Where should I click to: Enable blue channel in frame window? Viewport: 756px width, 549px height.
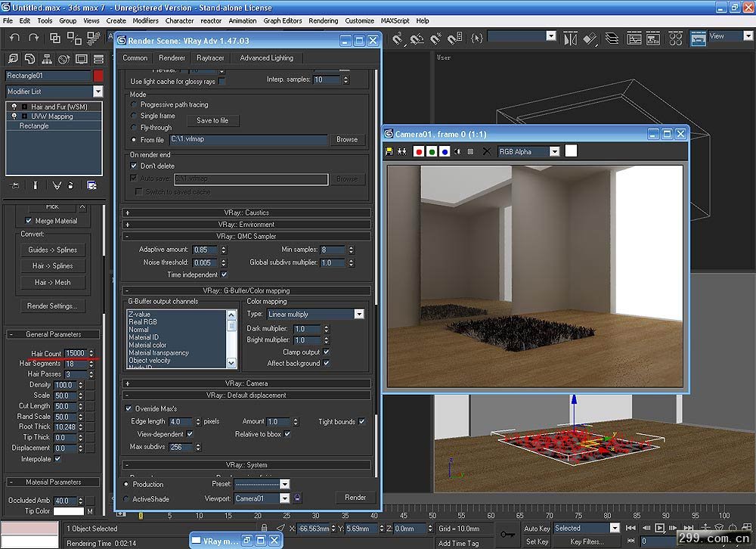(445, 151)
